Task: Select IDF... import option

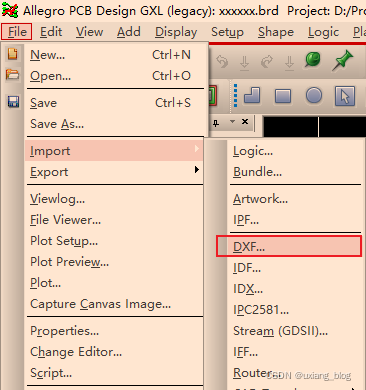Action: pyautogui.click(x=295, y=268)
